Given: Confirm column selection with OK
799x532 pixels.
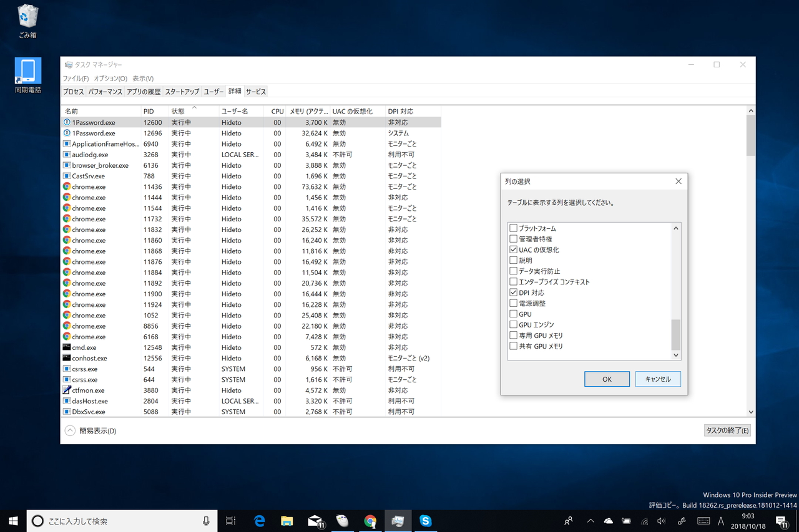Looking at the screenshot, I should click(x=607, y=379).
